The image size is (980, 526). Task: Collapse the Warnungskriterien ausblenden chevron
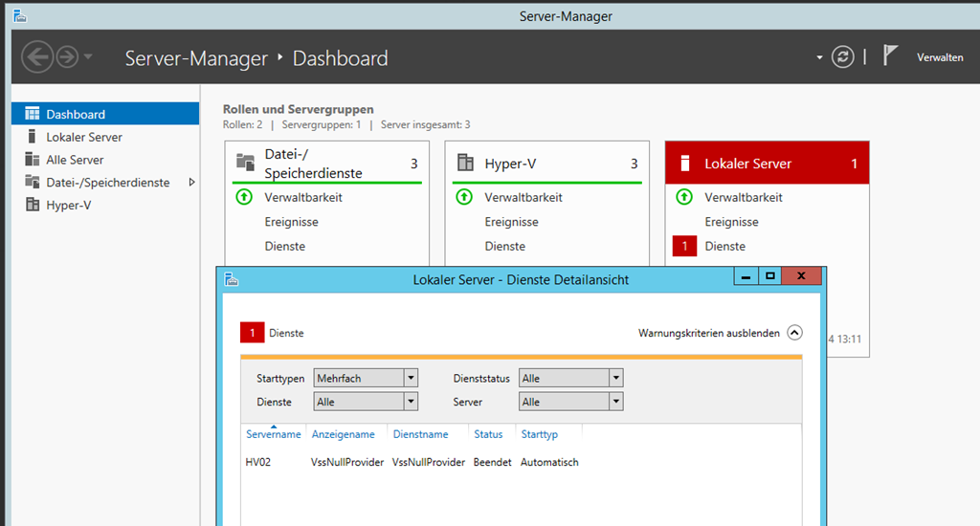coord(794,333)
